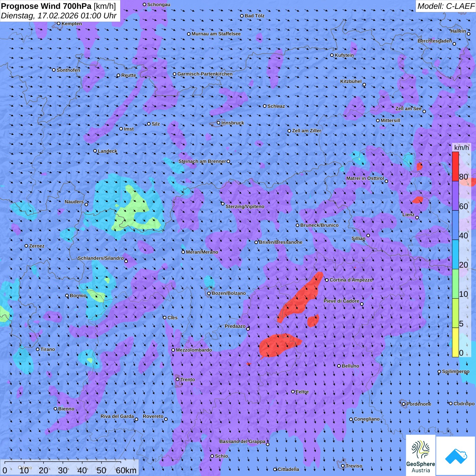Screen dimensions: 476x476
Task: Select the Cles city label
Action: coord(172,318)
